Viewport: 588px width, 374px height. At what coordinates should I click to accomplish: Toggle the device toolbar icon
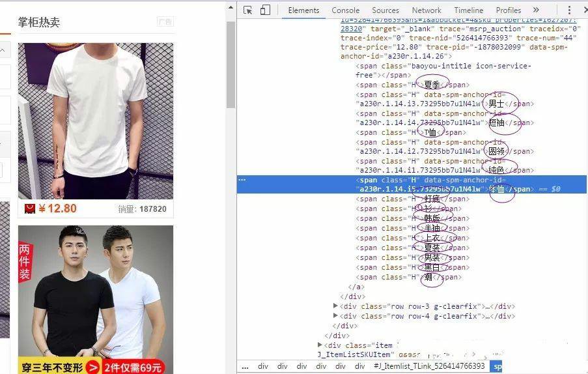pyautogui.click(x=265, y=10)
